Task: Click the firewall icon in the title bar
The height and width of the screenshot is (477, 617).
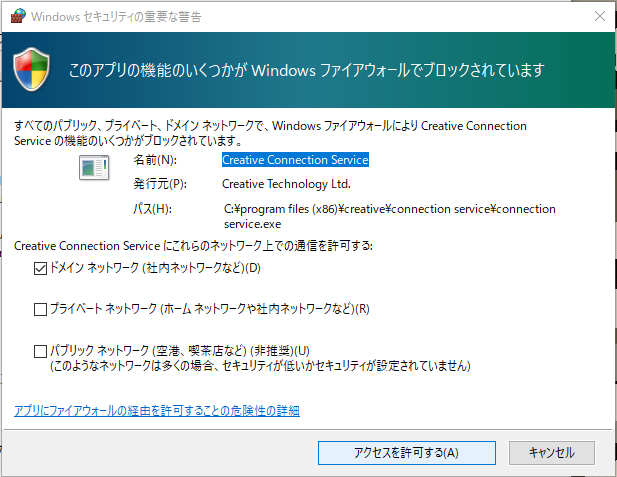Action: point(18,16)
